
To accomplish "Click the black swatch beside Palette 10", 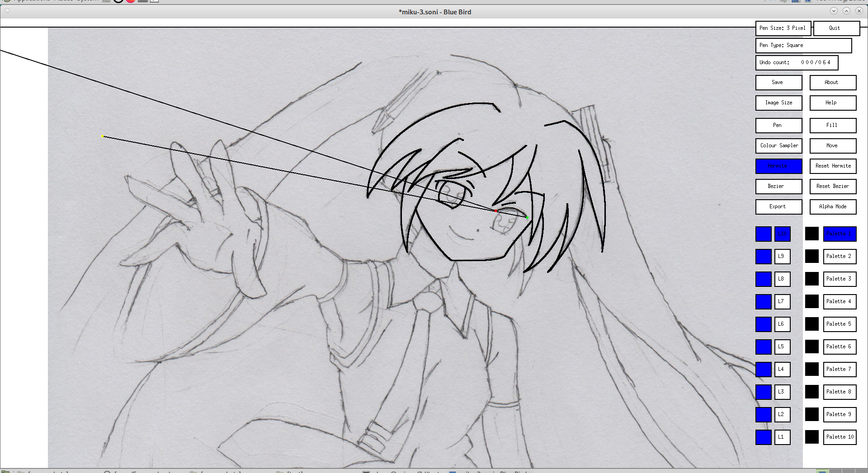I will 812,437.
